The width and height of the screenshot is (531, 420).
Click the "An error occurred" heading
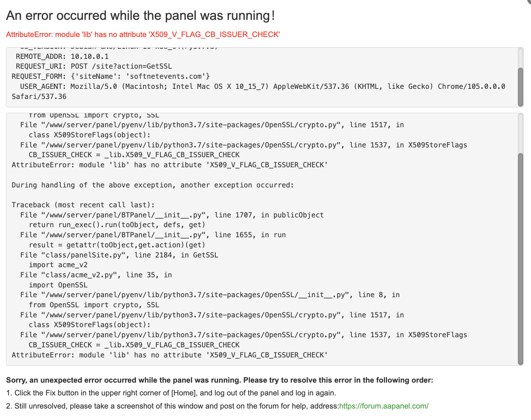tap(140, 15)
